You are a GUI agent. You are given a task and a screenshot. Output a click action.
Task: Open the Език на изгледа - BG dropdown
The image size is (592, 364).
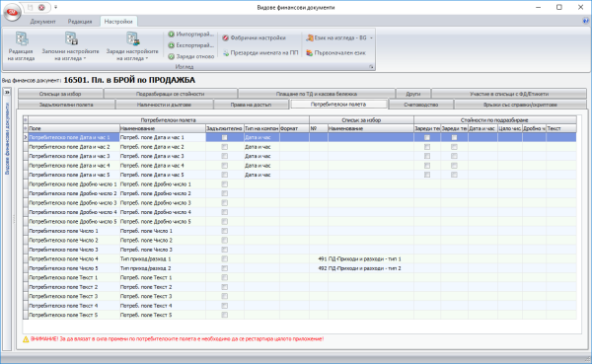pos(339,37)
